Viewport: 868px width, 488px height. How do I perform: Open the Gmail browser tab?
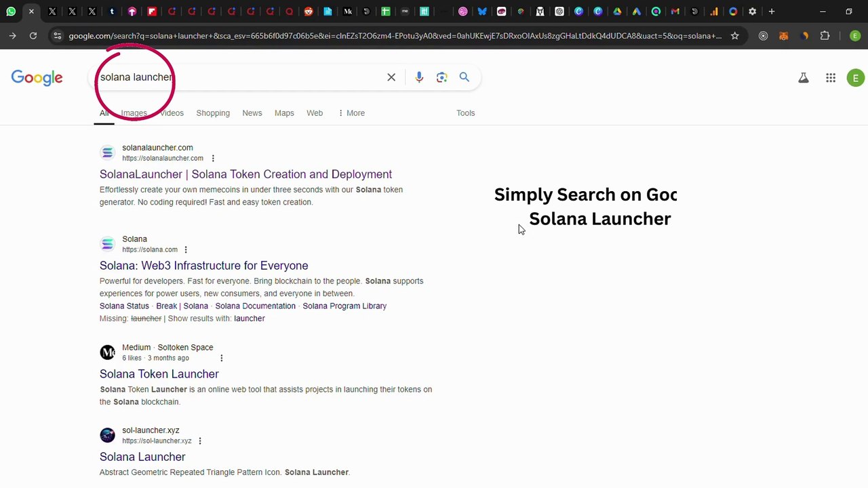coord(675,12)
